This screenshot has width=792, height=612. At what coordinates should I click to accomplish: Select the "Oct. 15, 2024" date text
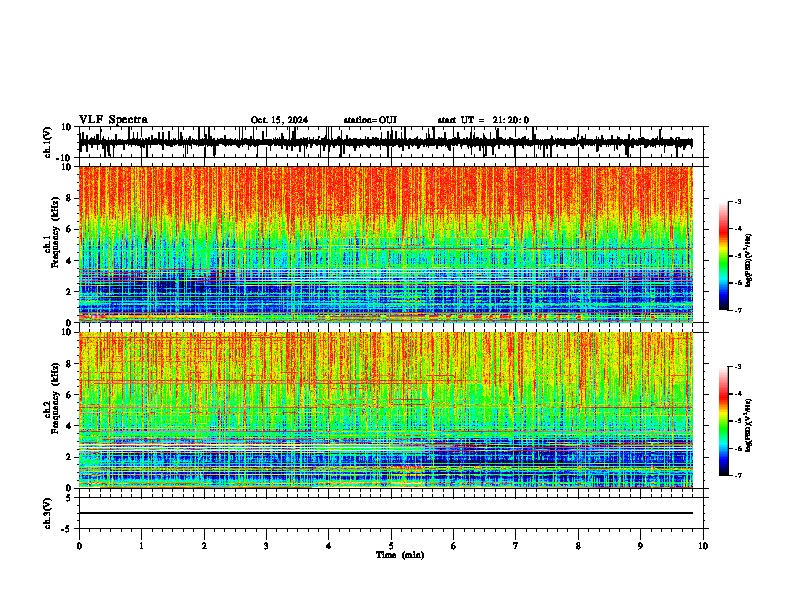pos(279,120)
